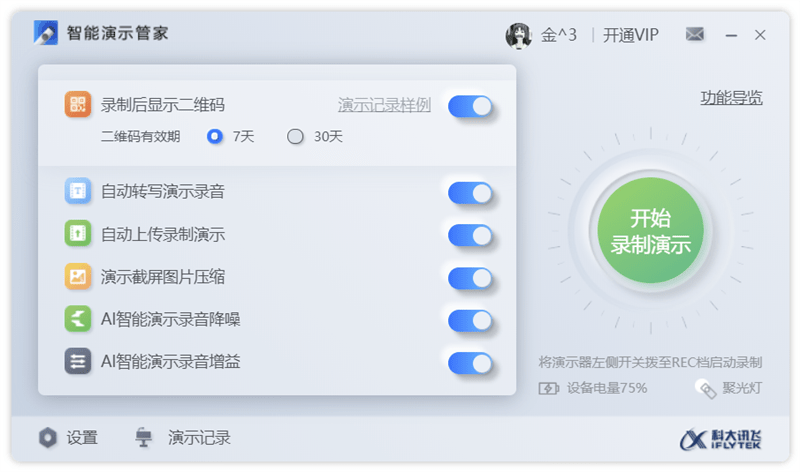Click the spotlight 聚光灯 icon
This screenshot has height=472, width=800.
click(706, 389)
